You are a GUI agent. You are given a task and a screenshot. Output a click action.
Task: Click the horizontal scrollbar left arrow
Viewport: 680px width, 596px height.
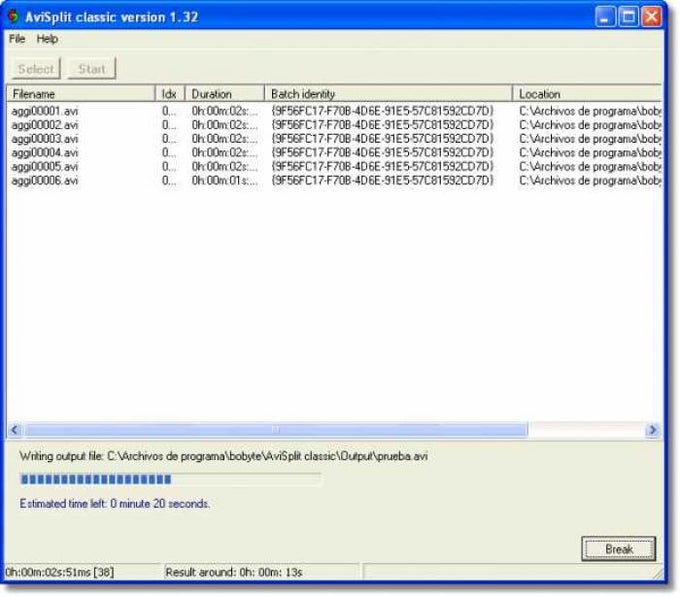point(15,430)
